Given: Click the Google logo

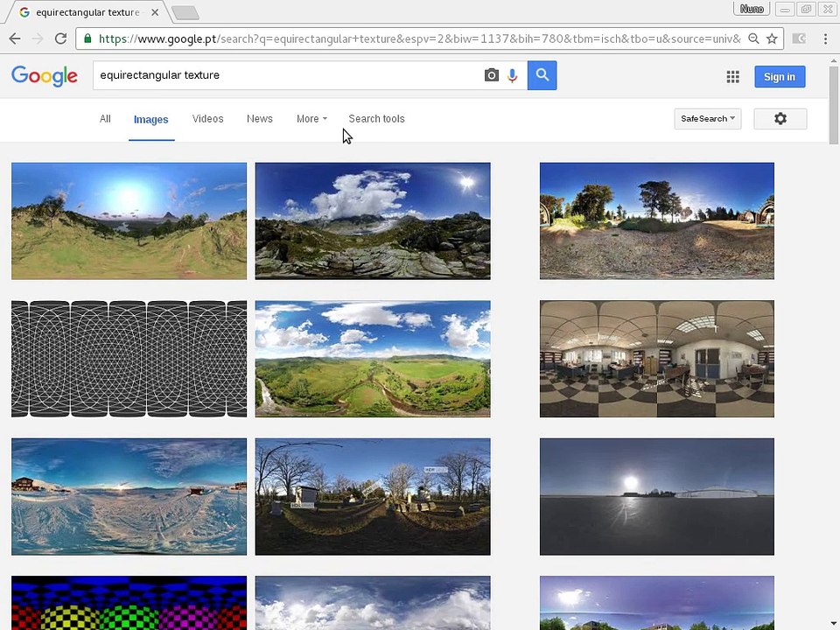Looking at the screenshot, I should pos(45,75).
